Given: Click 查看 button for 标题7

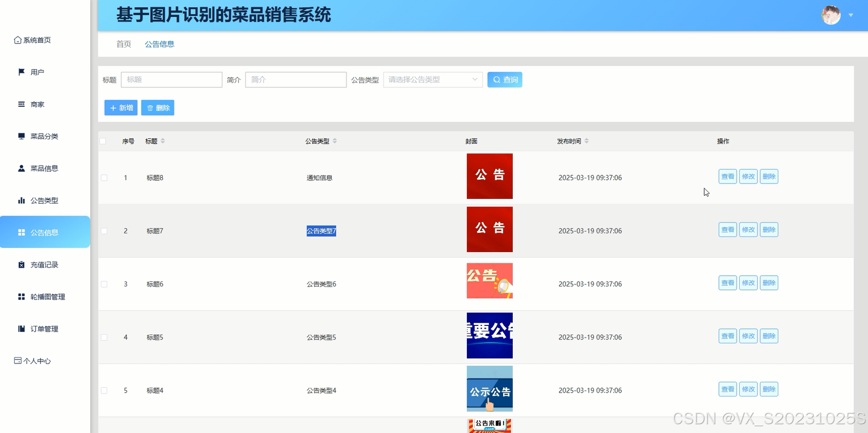Looking at the screenshot, I should tap(728, 229).
